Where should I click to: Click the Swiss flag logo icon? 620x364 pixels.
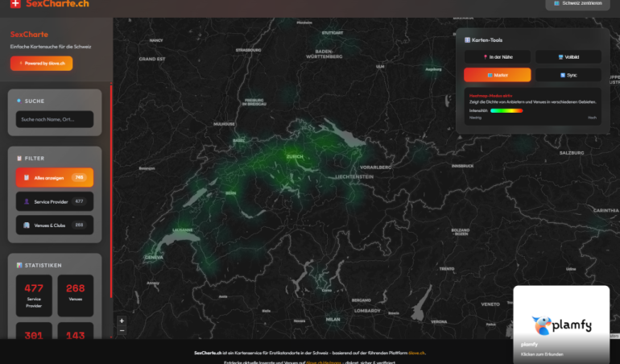pos(15,4)
